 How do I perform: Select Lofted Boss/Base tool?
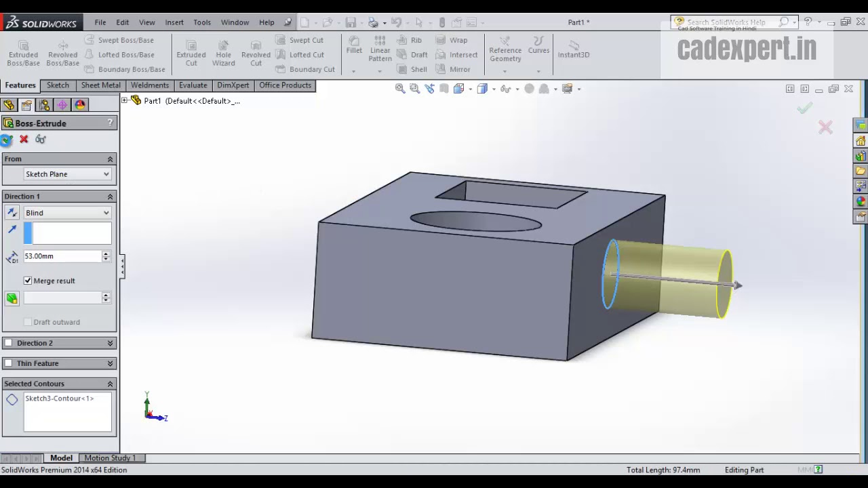119,54
